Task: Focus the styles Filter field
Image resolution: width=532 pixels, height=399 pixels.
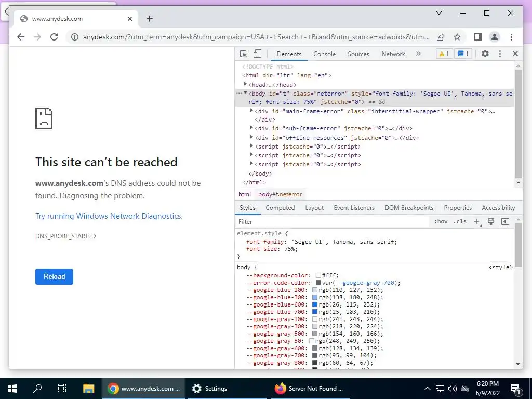Action: pyautogui.click(x=332, y=221)
